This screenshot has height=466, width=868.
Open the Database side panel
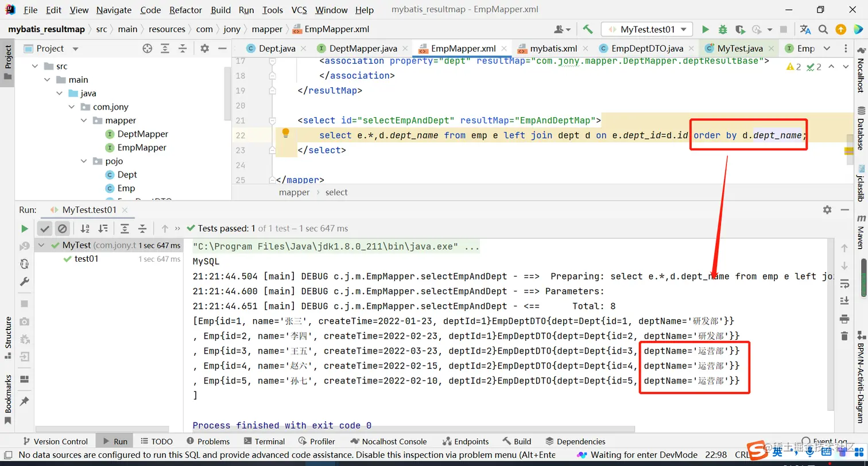[x=861, y=129]
